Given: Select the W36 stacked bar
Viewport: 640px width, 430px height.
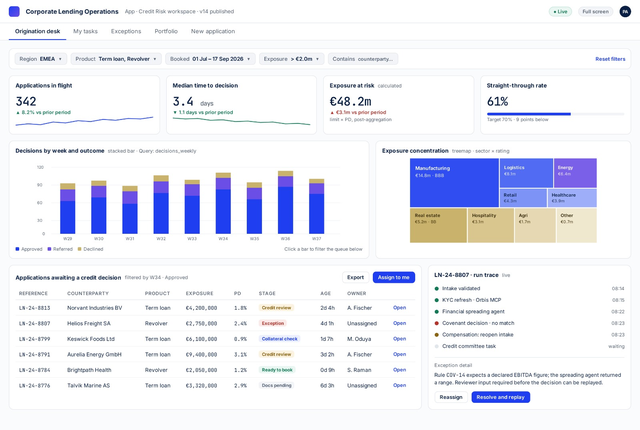Looking at the screenshot, I should pos(285,202).
